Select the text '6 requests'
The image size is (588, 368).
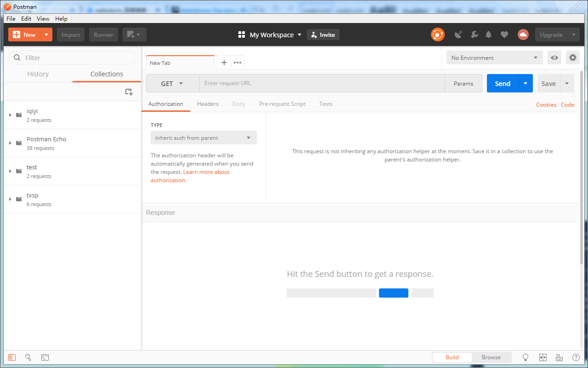coord(39,204)
